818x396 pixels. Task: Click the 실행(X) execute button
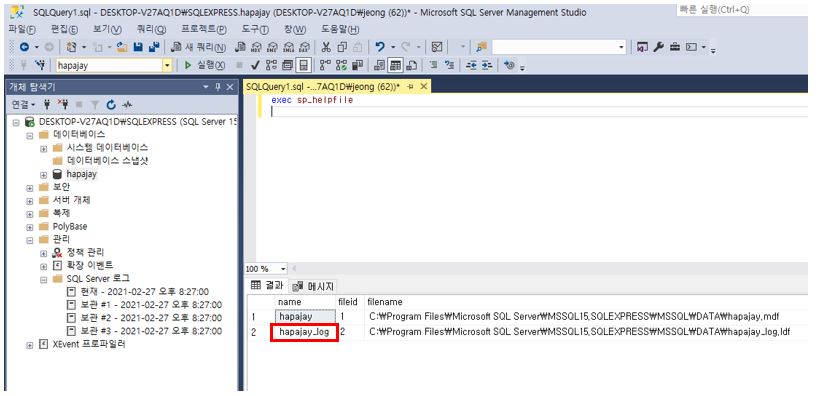pos(204,65)
